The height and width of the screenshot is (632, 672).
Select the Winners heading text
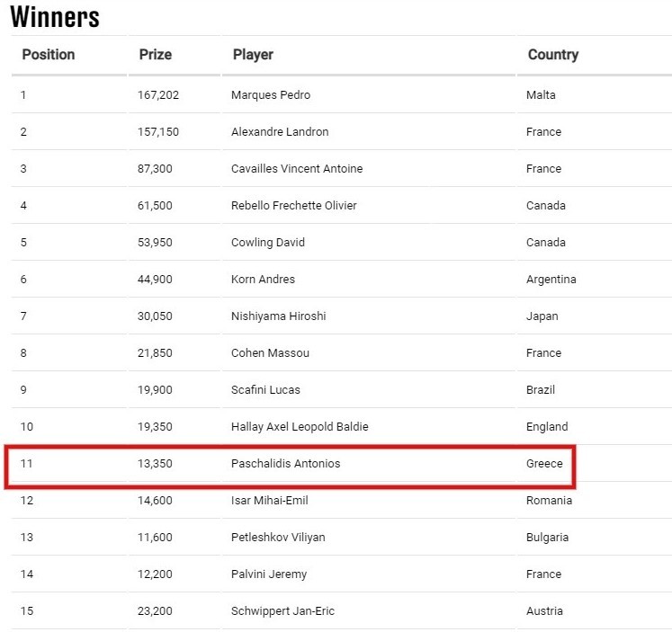point(55,16)
